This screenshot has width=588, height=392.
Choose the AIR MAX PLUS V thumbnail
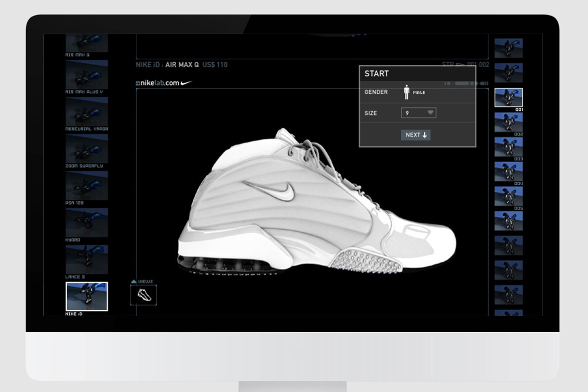pyautogui.click(x=87, y=74)
